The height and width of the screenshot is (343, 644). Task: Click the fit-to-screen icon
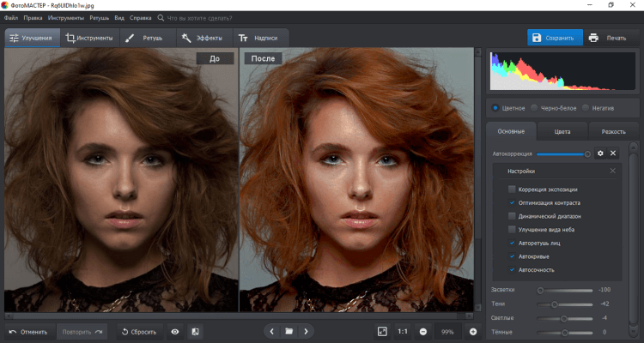coord(382,331)
